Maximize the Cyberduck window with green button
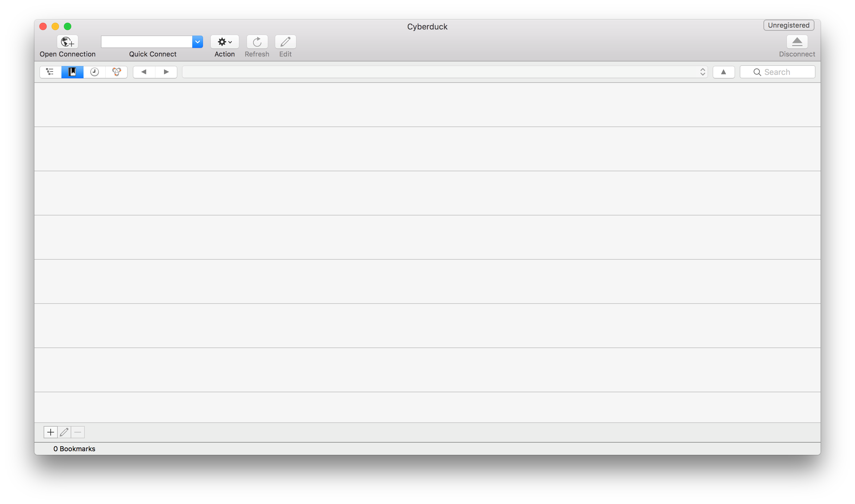Image resolution: width=855 pixels, height=504 pixels. (x=68, y=26)
